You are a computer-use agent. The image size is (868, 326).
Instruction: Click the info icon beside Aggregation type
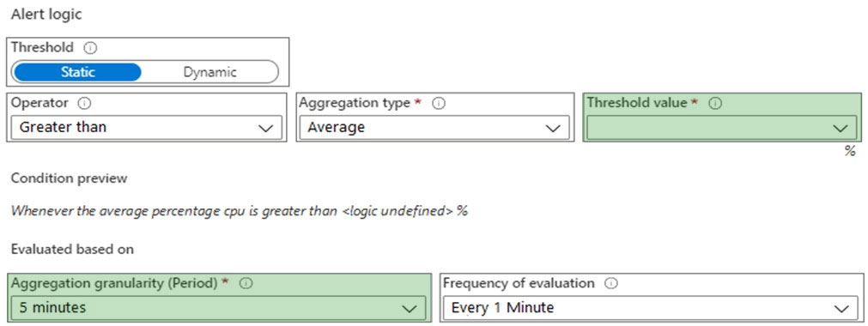(440, 103)
